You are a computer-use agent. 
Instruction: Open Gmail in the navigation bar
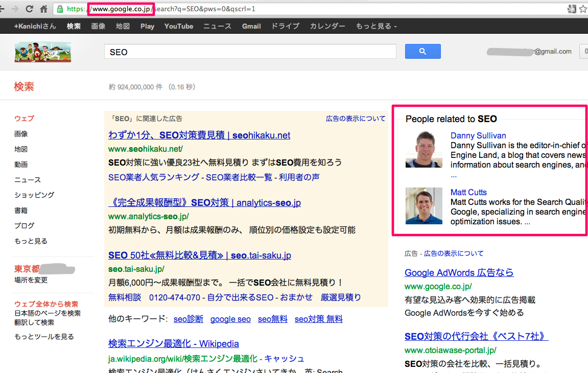pos(251,26)
